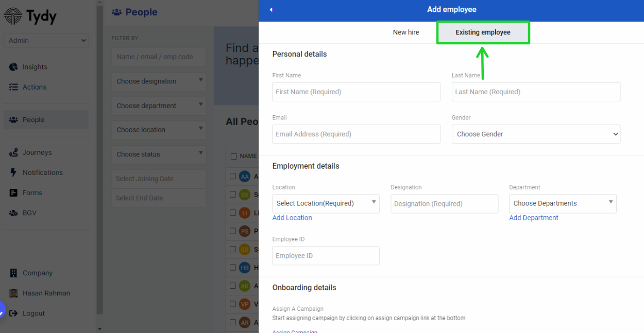Check the box for the SD row
This screenshot has width=644, height=333.
(233, 249)
